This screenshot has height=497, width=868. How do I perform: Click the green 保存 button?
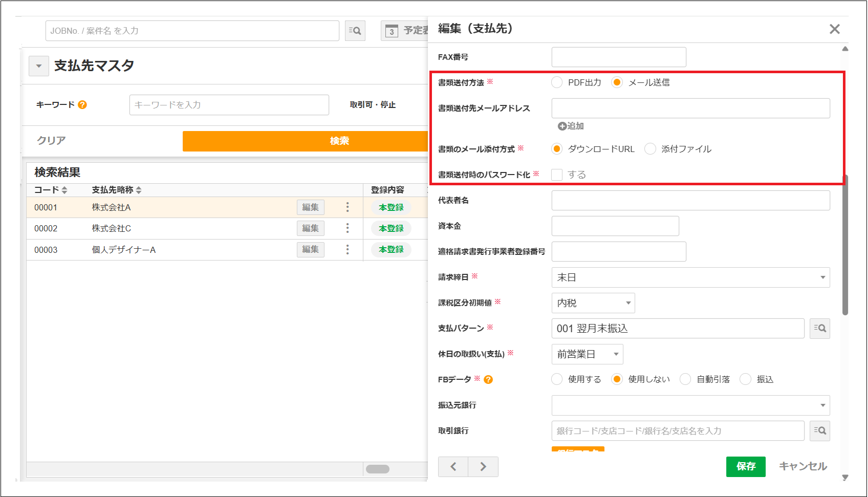pos(745,466)
